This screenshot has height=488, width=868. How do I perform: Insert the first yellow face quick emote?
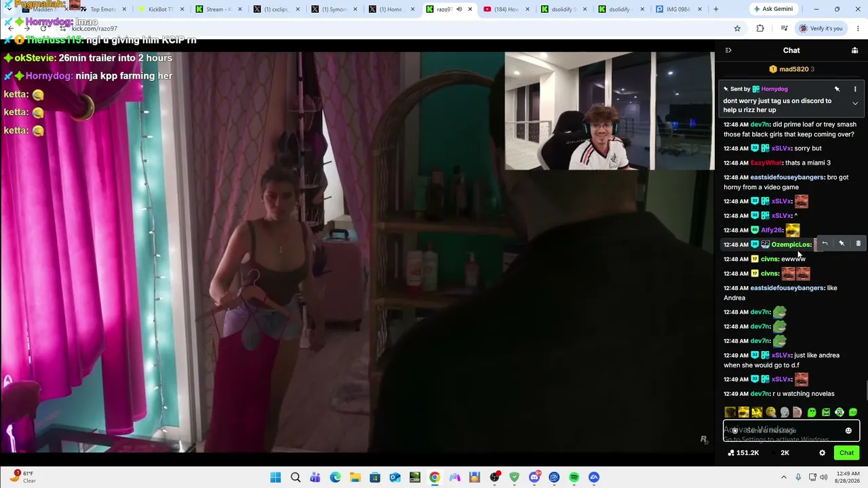click(x=730, y=412)
